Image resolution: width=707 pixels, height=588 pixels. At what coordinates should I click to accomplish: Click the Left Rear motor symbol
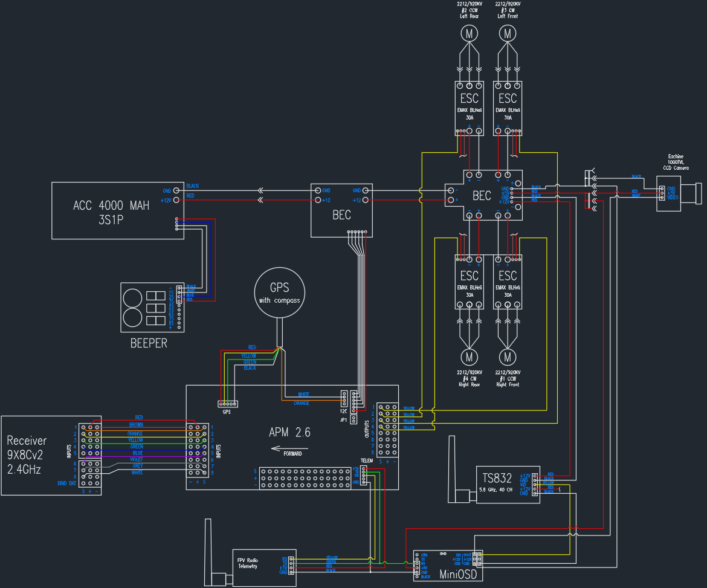point(469,34)
